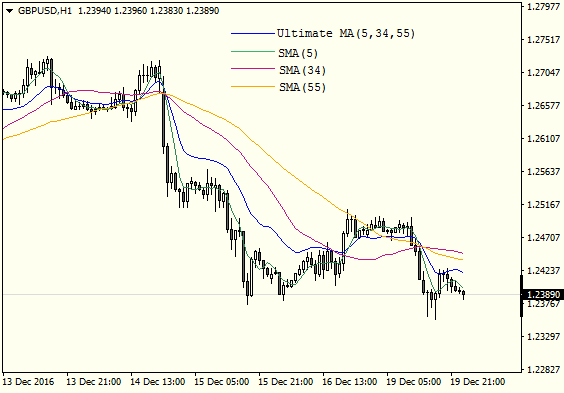The image size is (564, 393).
Task: Click the orange SMA(55) legend line sample
Action: pyautogui.click(x=253, y=86)
